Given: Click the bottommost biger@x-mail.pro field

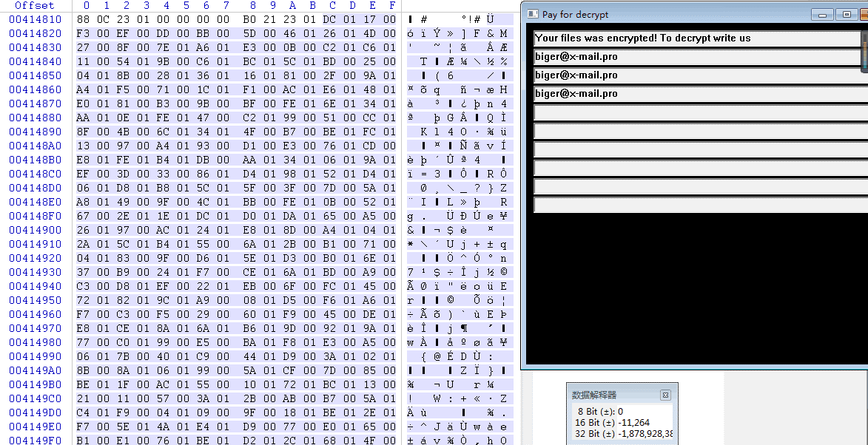Looking at the screenshot, I should (701, 94).
